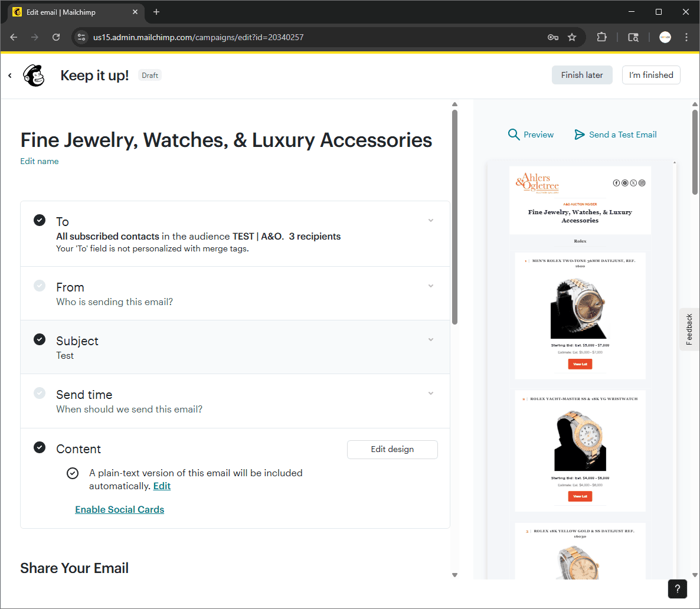Click the Edit design button
Screen dimensions: 700x609
(392, 449)
